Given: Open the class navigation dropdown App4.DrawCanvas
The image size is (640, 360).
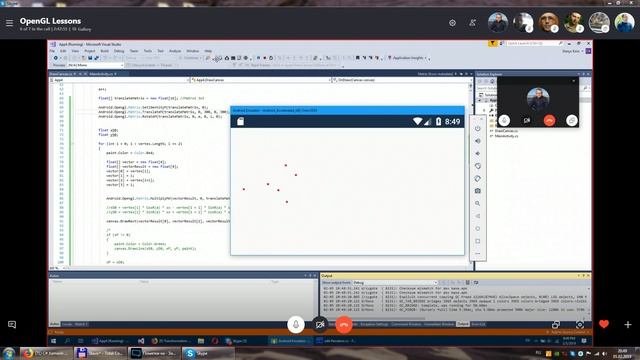Looking at the screenshot, I should (x=260, y=80).
